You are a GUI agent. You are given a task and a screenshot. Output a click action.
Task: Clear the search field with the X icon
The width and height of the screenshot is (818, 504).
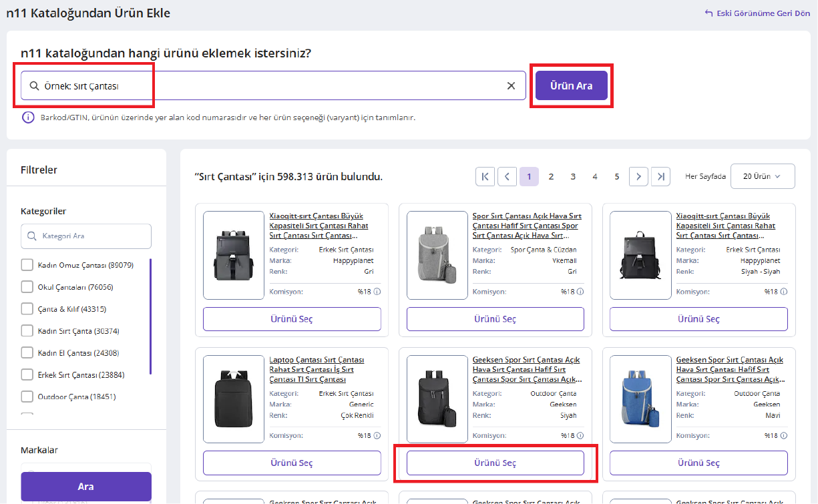click(511, 85)
